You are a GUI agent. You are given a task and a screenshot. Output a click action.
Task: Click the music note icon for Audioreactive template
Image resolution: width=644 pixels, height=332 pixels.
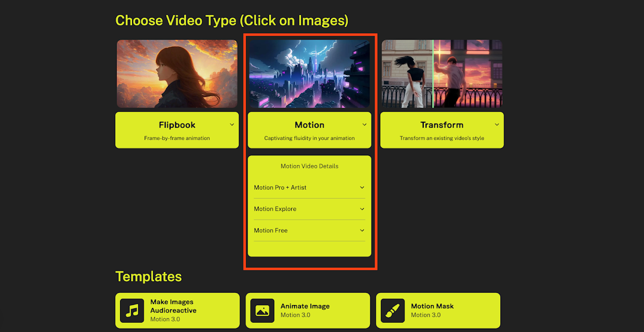click(x=132, y=311)
